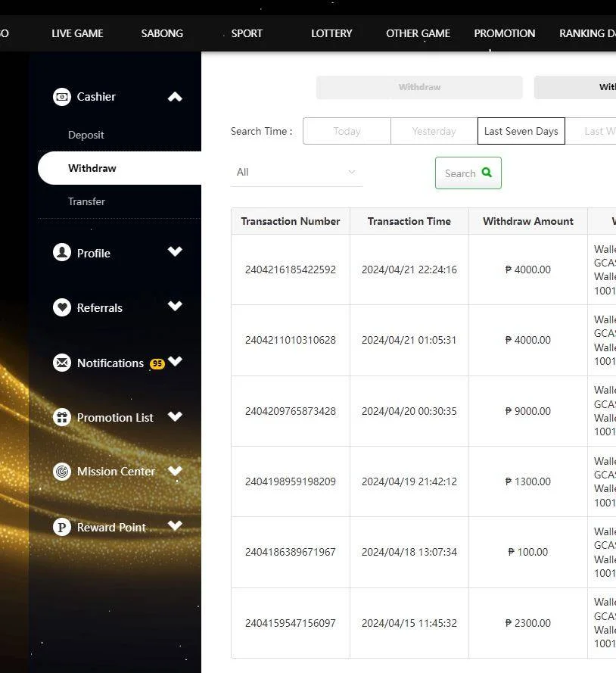This screenshot has height=673, width=616.
Task: Select transaction number 2404211010310628
Action: click(x=291, y=340)
